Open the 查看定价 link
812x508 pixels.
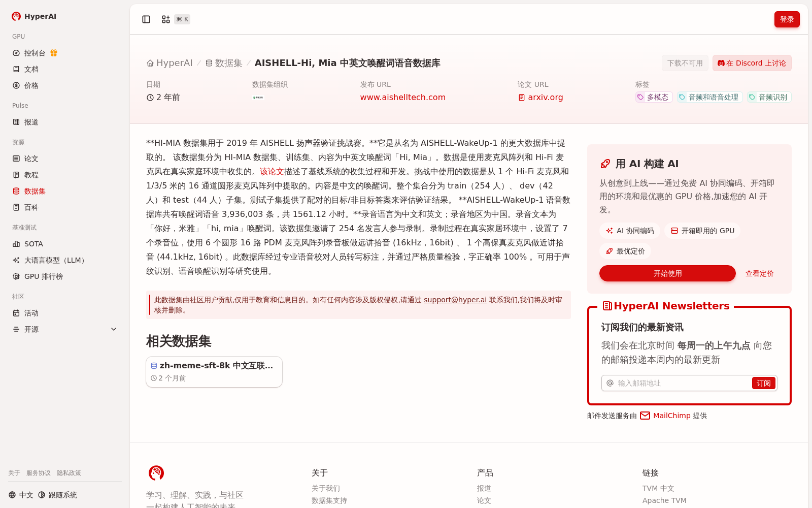759,273
